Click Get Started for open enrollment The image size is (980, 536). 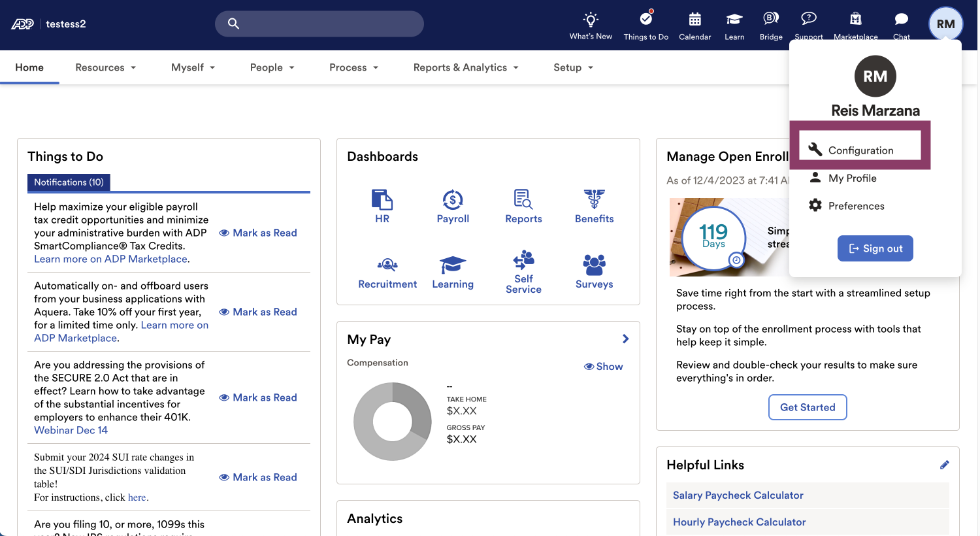pos(808,407)
